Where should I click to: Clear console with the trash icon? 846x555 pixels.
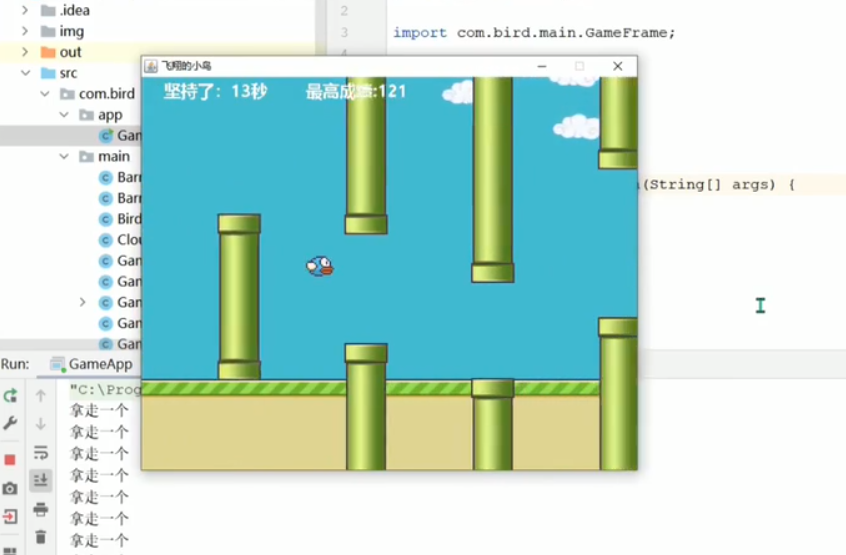(x=40, y=537)
